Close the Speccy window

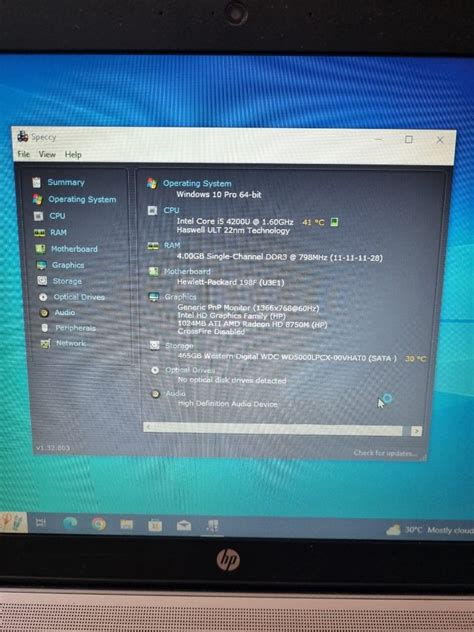coord(440,140)
